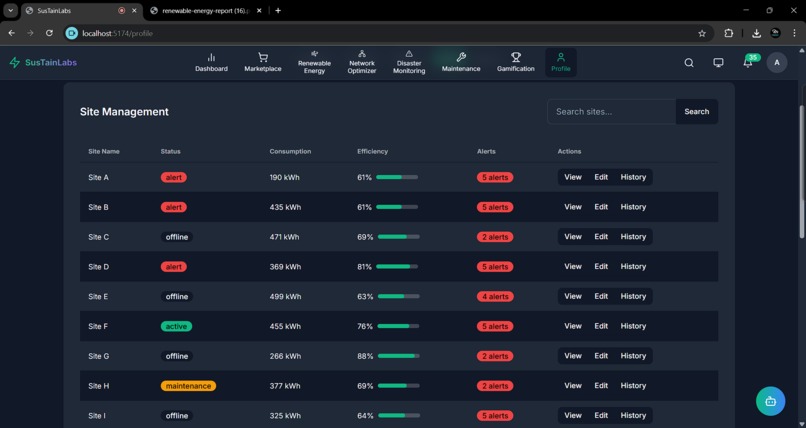
Task: Click the 190 kWh consumption value
Action: 284,177
